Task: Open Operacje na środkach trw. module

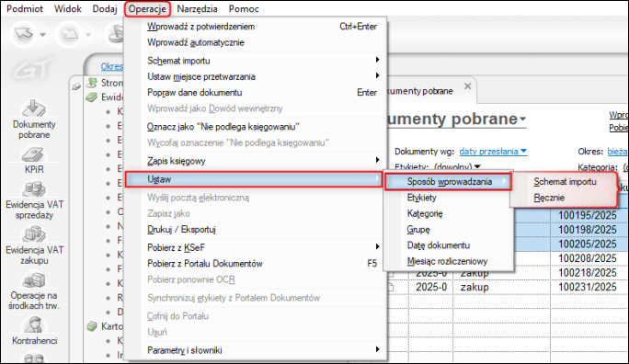Action: point(34,291)
